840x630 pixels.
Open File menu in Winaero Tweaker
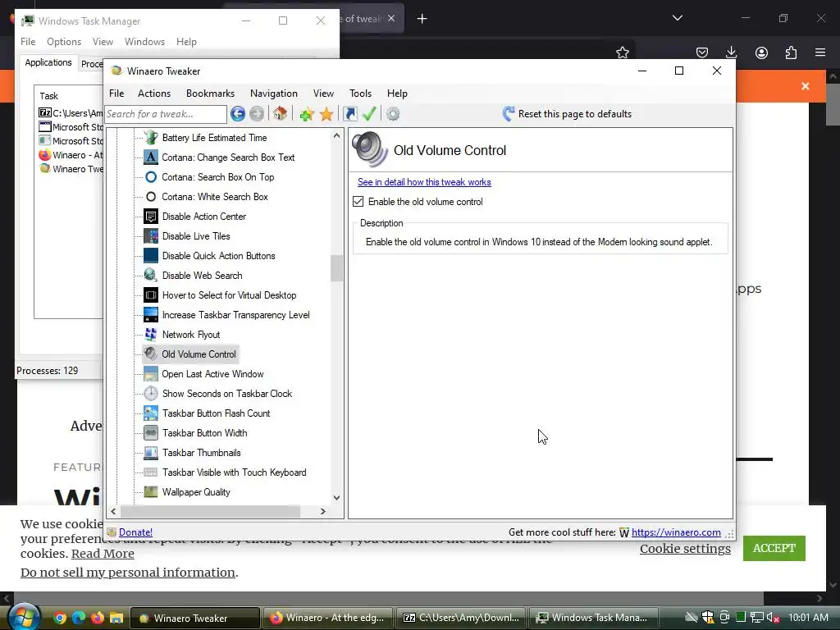(116, 94)
